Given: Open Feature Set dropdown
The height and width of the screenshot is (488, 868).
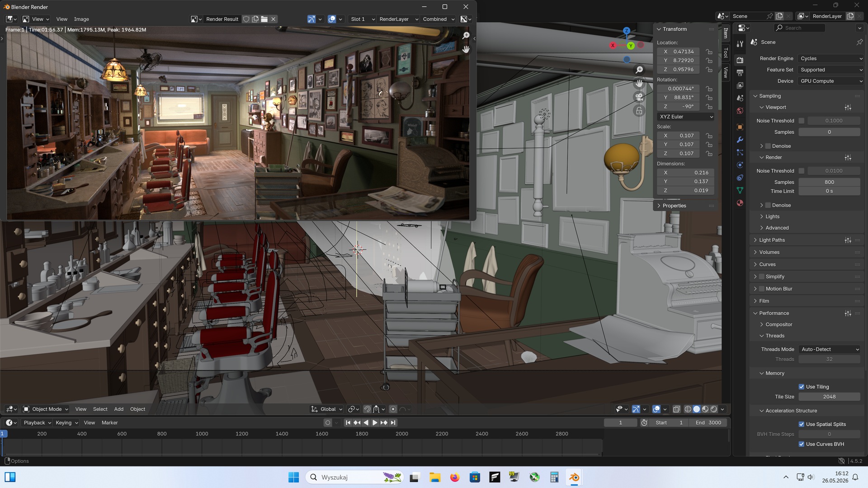Looking at the screenshot, I should coord(831,70).
